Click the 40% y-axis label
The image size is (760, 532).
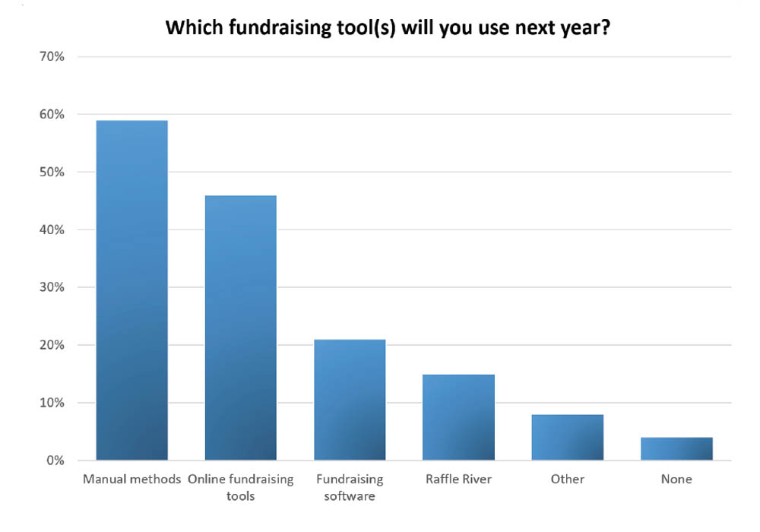point(52,230)
